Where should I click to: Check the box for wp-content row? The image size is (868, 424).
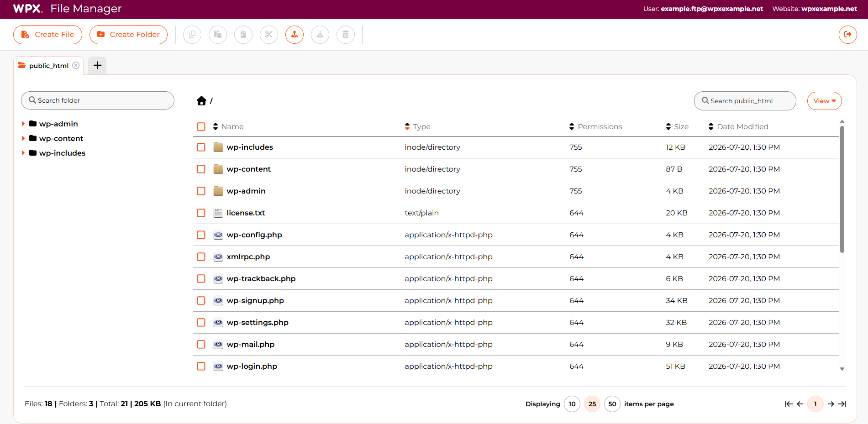click(x=201, y=169)
